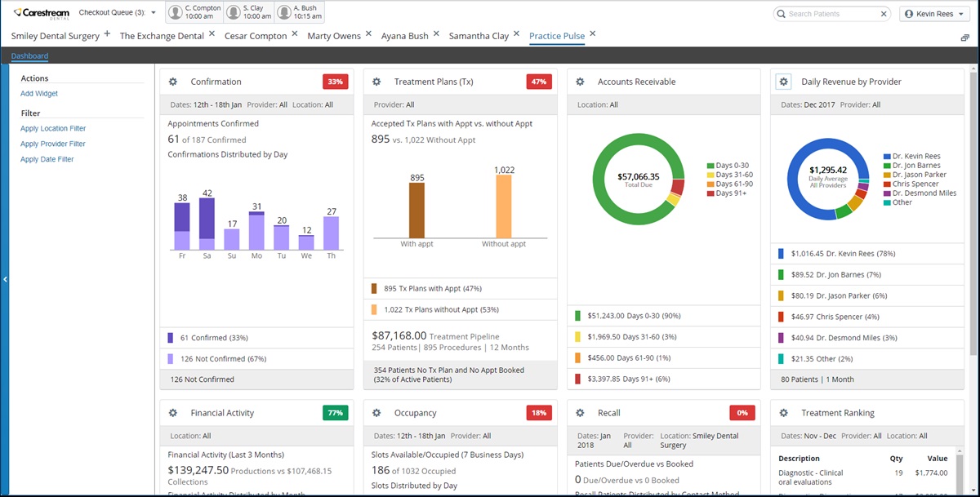Image resolution: width=980 pixels, height=497 pixels.
Task: Click Accounts Receivable settings gear
Action: coord(579,82)
